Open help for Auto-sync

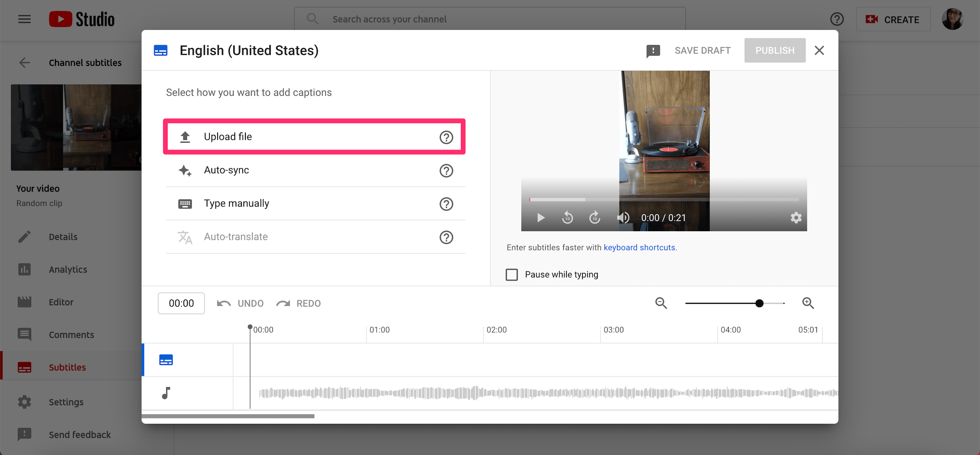click(446, 170)
